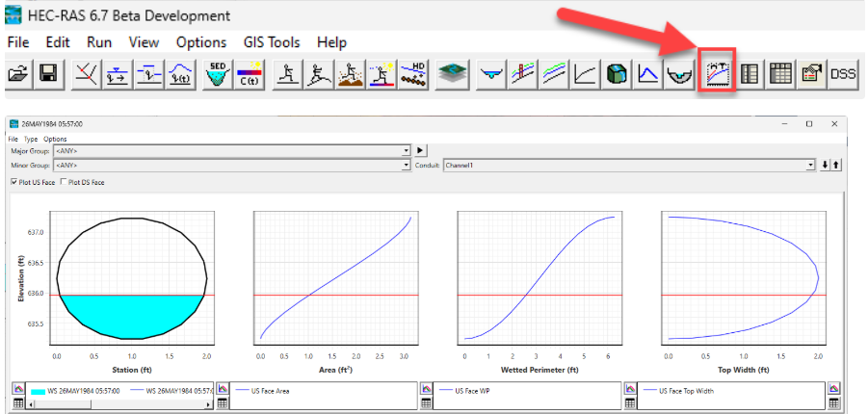Open the Conduit Channel1 dropdown

(x=811, y=165)
